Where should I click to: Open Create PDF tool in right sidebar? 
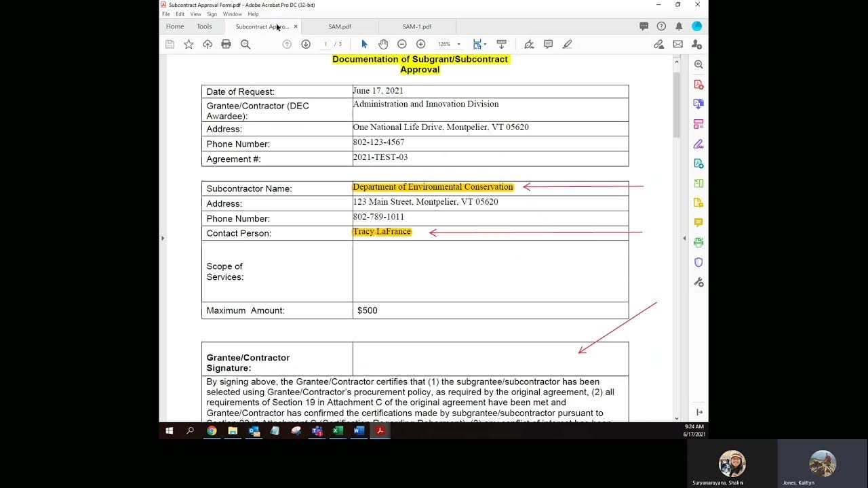tap(698, 85)
